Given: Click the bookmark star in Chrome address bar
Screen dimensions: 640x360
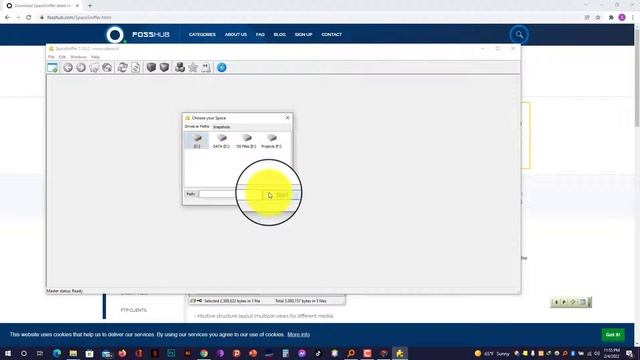Looking at the screenshot, I should coord(598,18).
